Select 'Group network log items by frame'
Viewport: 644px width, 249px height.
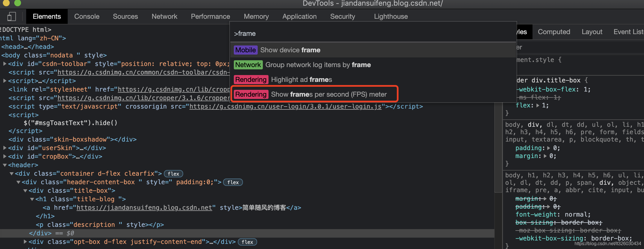coord(373,65)
